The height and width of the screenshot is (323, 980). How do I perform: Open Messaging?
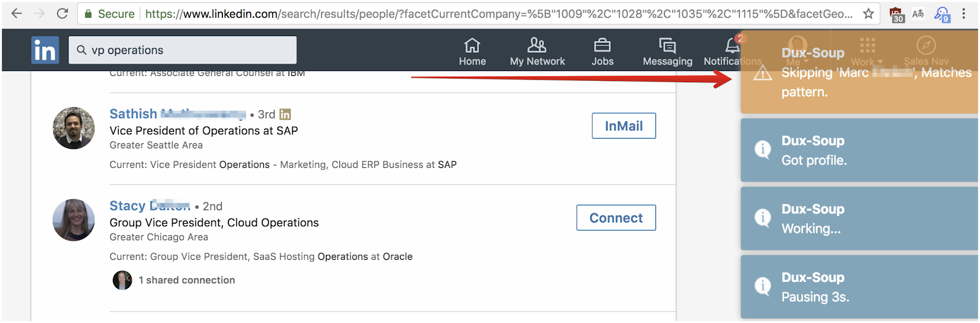point(667,52)
